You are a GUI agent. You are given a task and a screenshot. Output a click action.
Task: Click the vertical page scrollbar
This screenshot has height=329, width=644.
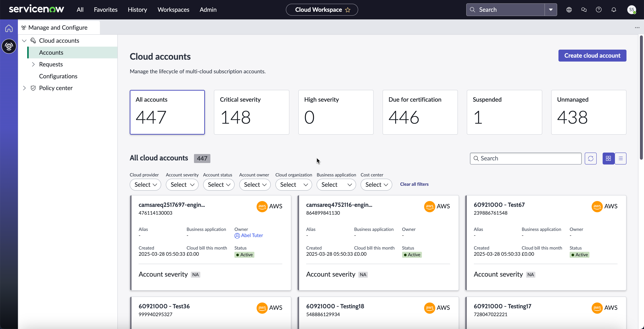[x=641, y=98]
